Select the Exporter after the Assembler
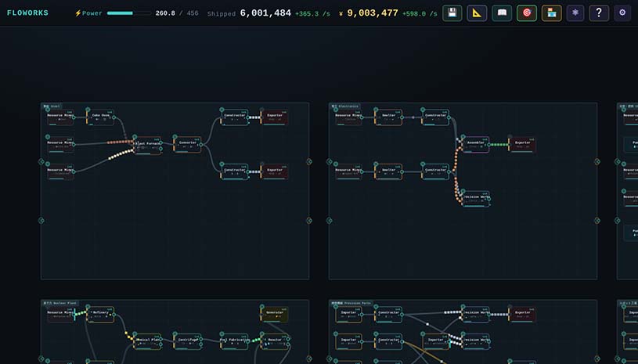 pyautogui.click(x=522, y=145)
